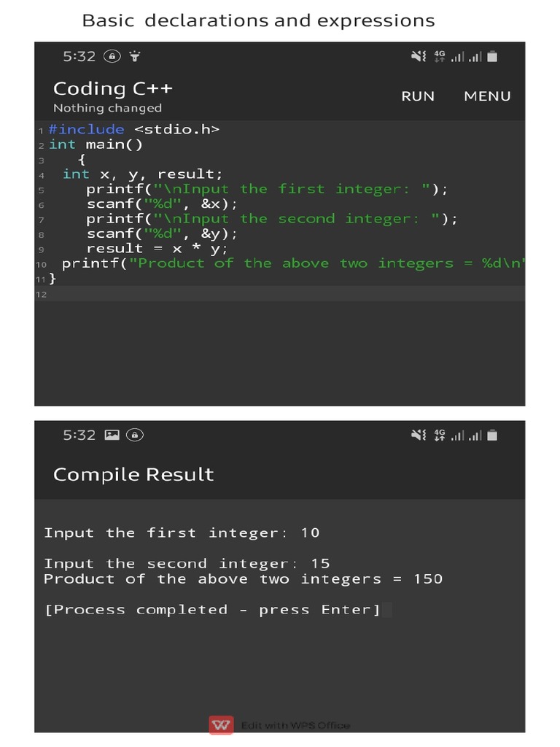
Task: Tap the battery icon on the Compile Result screen
Action: (492, 436)
